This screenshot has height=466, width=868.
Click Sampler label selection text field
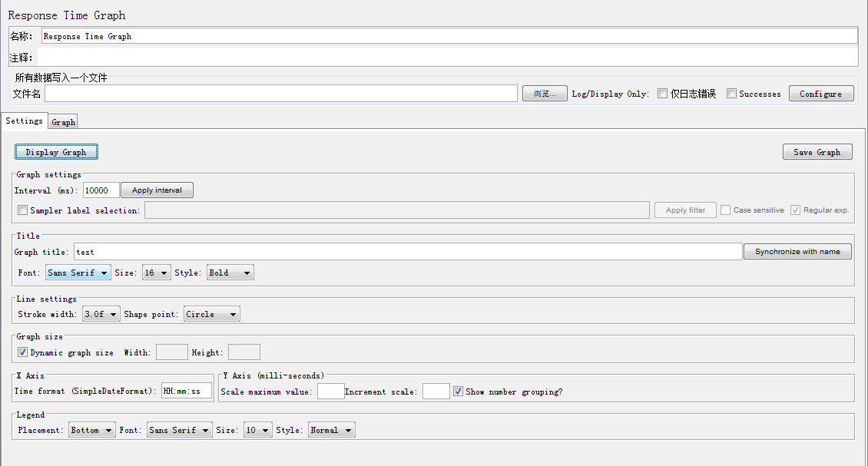397,210
